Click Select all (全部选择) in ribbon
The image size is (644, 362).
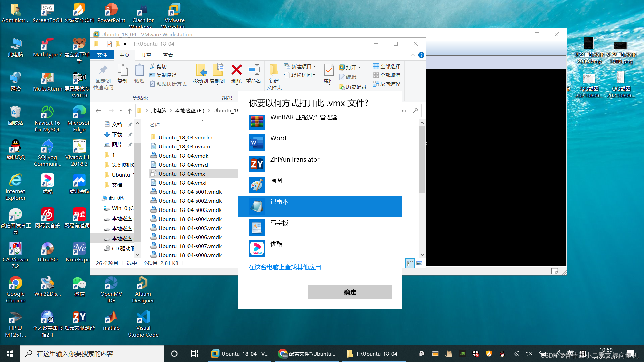387,66
